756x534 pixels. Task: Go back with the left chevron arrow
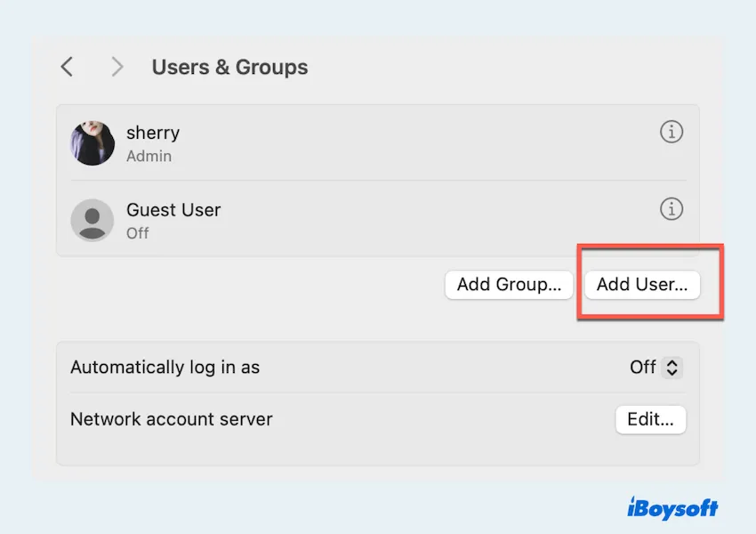(x=67, y=67)
